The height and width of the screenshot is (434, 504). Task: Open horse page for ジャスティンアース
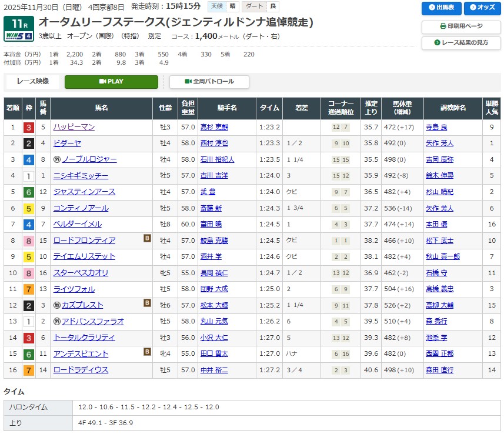[84, 192]
